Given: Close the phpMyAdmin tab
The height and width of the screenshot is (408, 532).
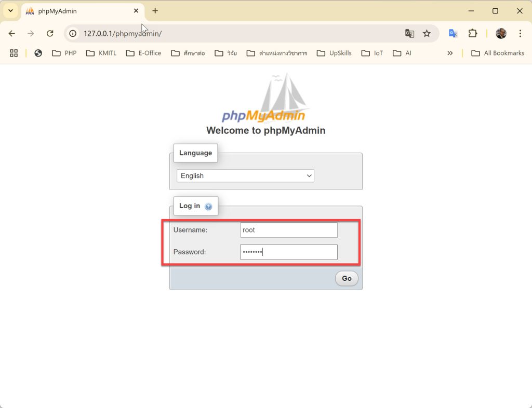Looking at the screenshot, I should tap(136, 11).
